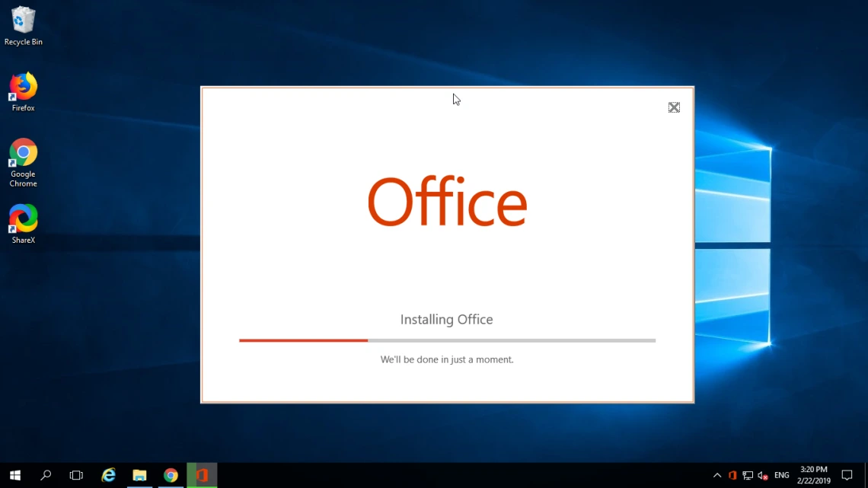Image resolution: width=868 pixels, height=488 pixels.
Task: Open the Windows Start menu
Action: [x=15, y=475]
